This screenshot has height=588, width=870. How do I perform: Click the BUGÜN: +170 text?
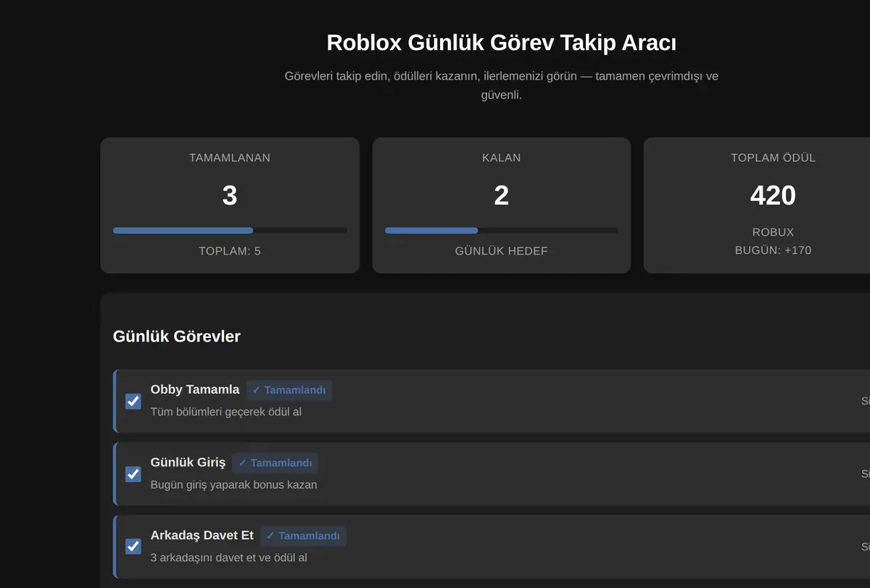point(773,250)
